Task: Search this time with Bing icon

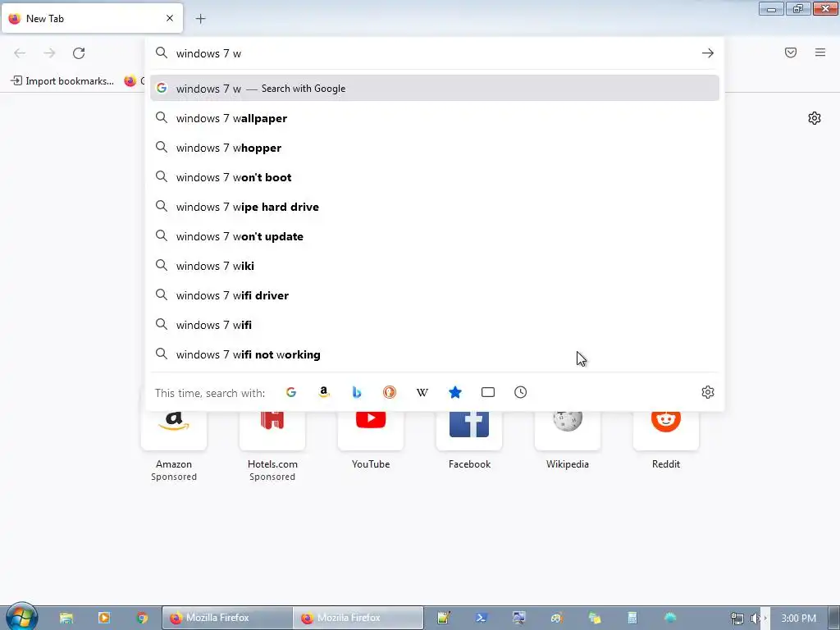Action: pyautogui.click(x=357, y=392)
